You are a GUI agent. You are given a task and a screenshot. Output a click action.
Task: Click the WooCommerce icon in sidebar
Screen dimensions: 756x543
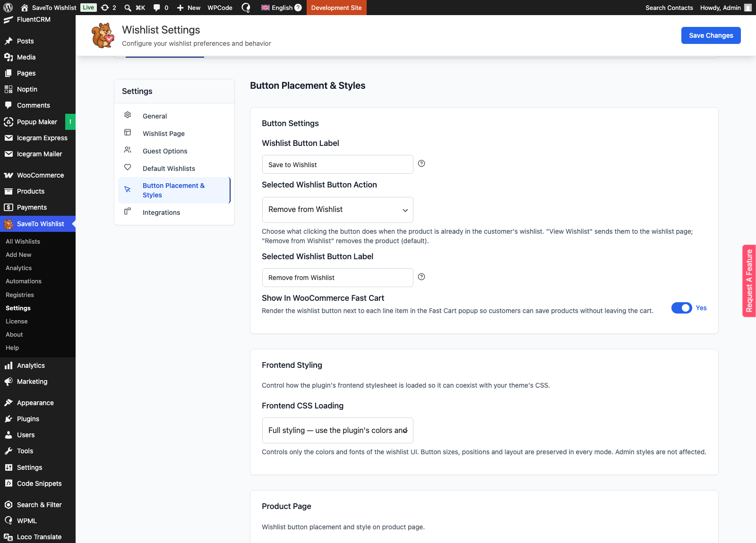pyautogui.click(x=9, y=175)
